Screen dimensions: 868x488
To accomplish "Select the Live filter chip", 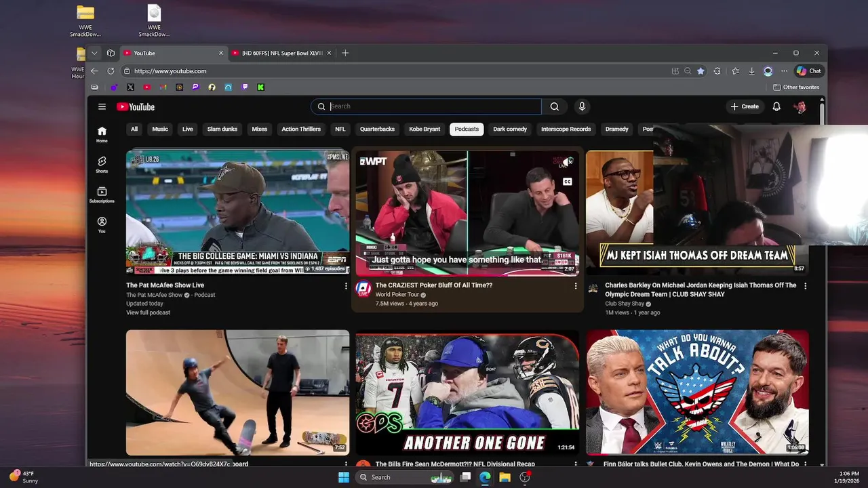I will [188, 129].
